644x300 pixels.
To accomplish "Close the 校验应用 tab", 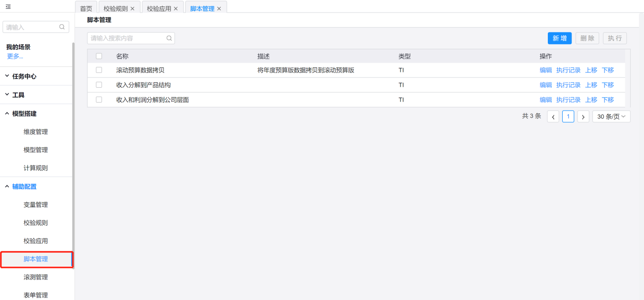I will 176,8.
